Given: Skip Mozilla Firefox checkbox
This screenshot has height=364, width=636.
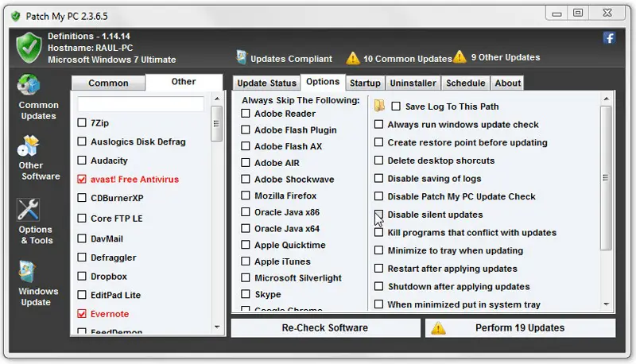Looking at the screenshot, I should tap(246, 196).
